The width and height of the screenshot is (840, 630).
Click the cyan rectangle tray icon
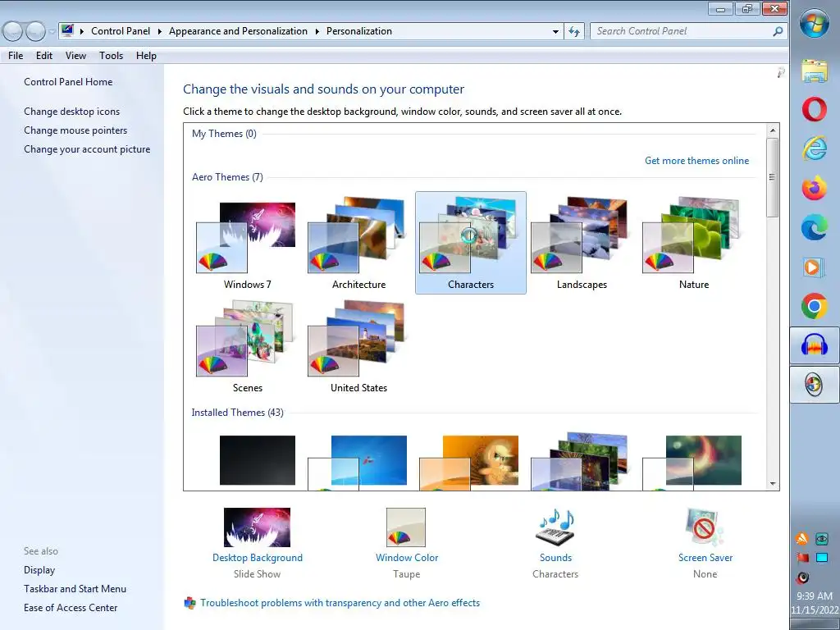point(822,558)
